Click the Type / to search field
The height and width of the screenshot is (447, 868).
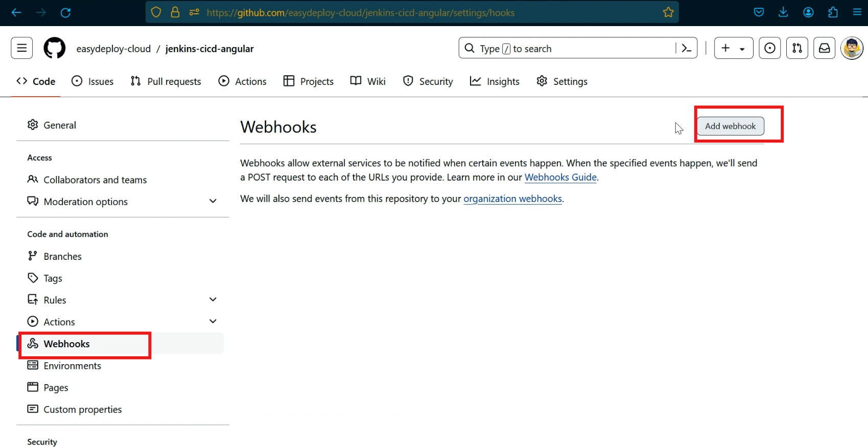click(x=567, y=48)
